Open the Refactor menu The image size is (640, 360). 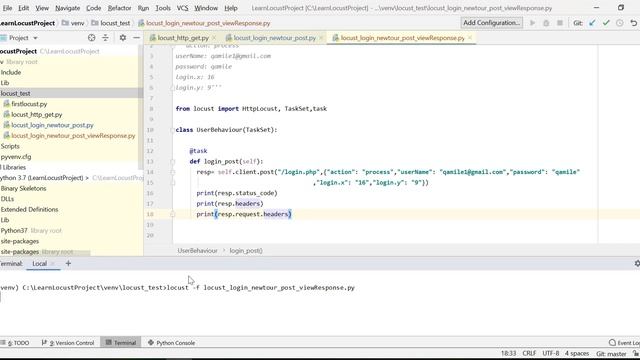point(119,8)
